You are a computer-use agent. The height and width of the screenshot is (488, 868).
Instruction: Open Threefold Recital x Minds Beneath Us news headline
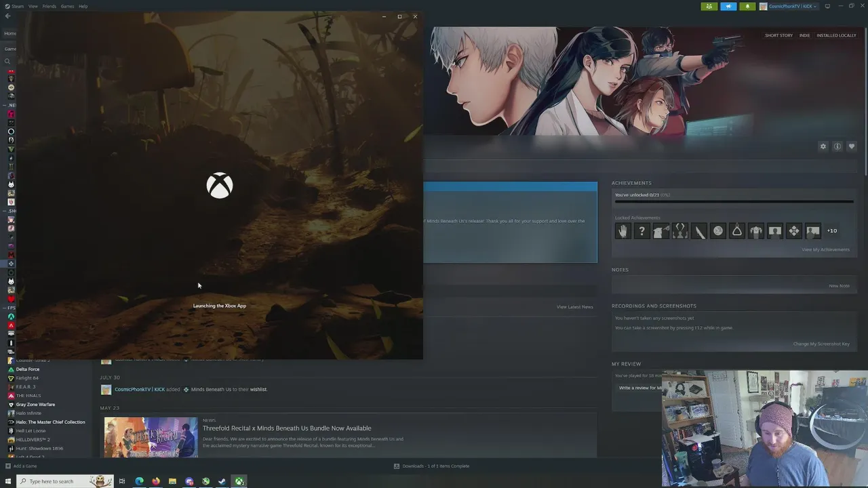tap(287, 428)
